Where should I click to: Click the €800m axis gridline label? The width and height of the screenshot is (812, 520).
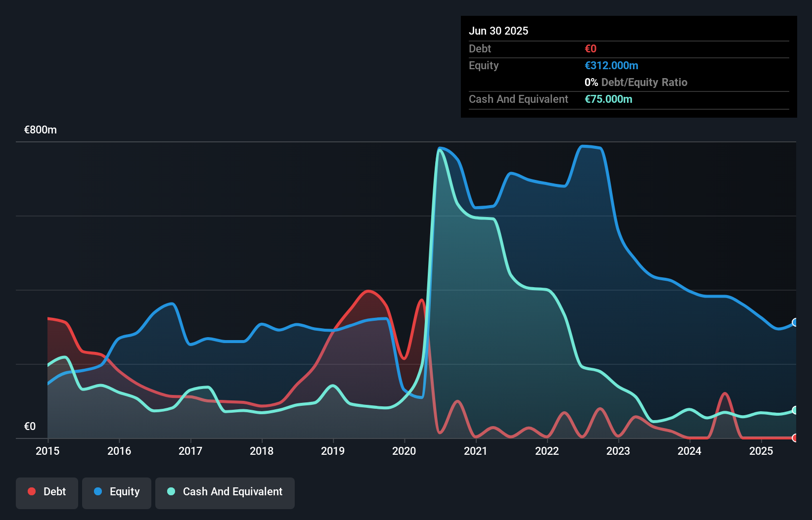[x=40, y=130]
